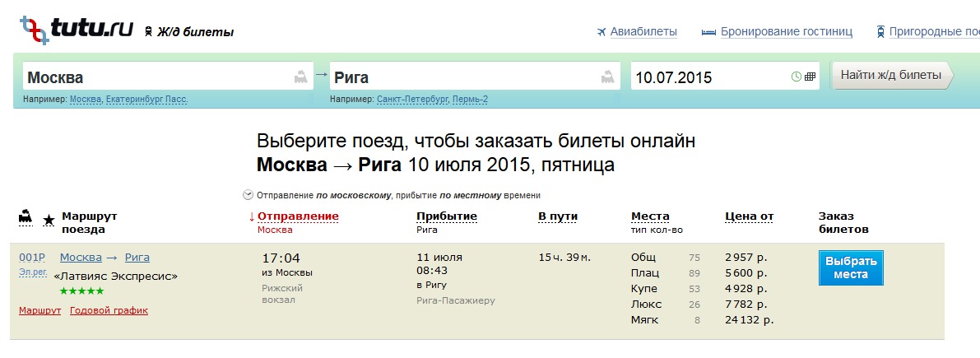
Task: Click Маршрут link under train name
Action: [x=39, y=310]
